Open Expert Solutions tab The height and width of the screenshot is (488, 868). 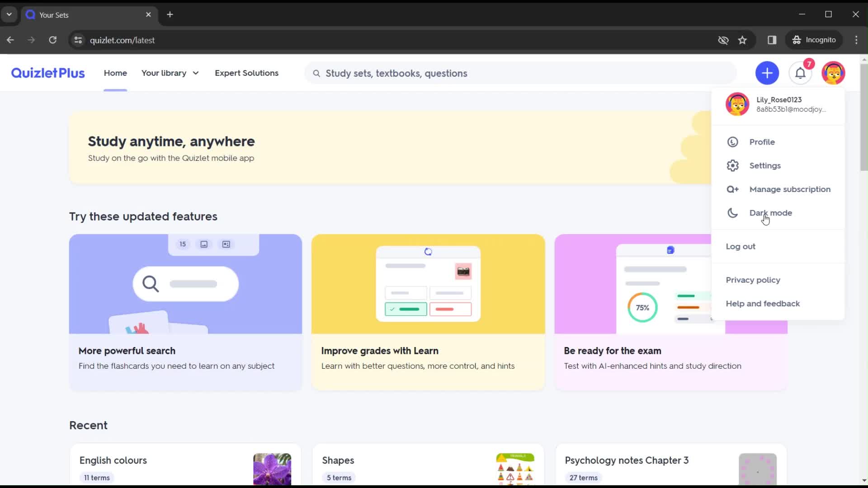click(246, 73)
